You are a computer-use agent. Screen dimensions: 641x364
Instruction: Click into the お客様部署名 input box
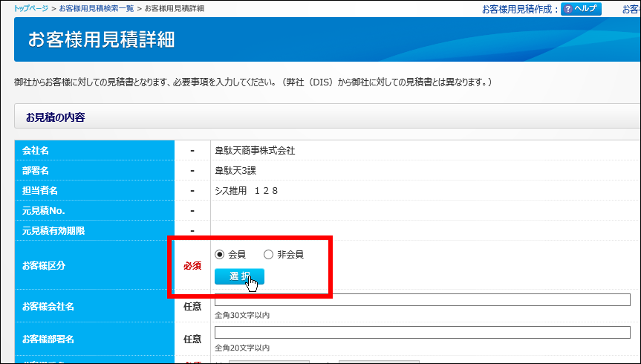point(422,332)
